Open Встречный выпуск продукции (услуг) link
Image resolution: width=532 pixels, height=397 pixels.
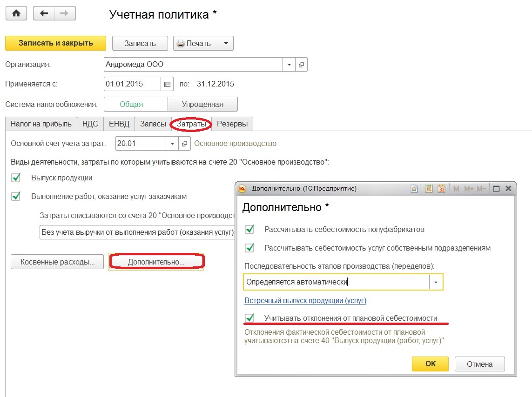[305, 300]
